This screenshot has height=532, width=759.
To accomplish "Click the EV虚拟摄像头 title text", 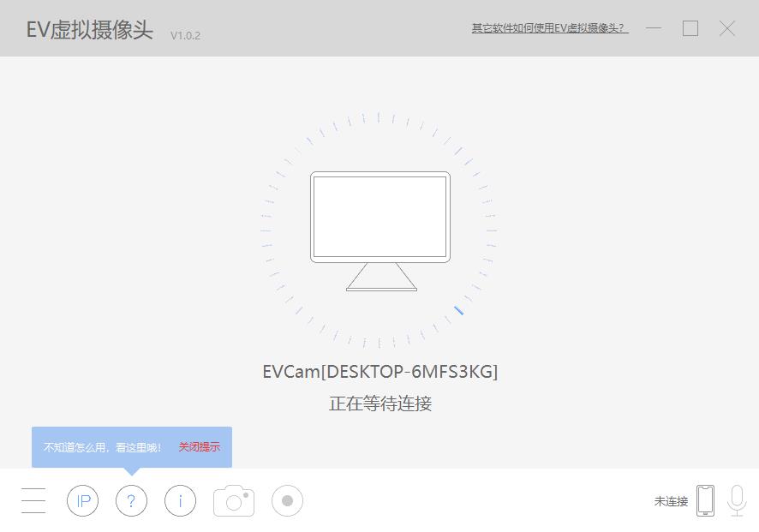I will tap(90, 29).
